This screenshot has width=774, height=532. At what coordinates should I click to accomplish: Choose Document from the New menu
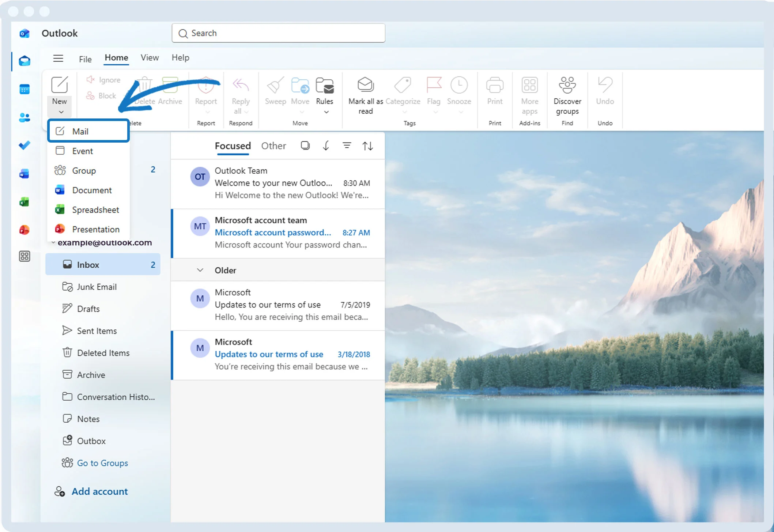(88, 190)
